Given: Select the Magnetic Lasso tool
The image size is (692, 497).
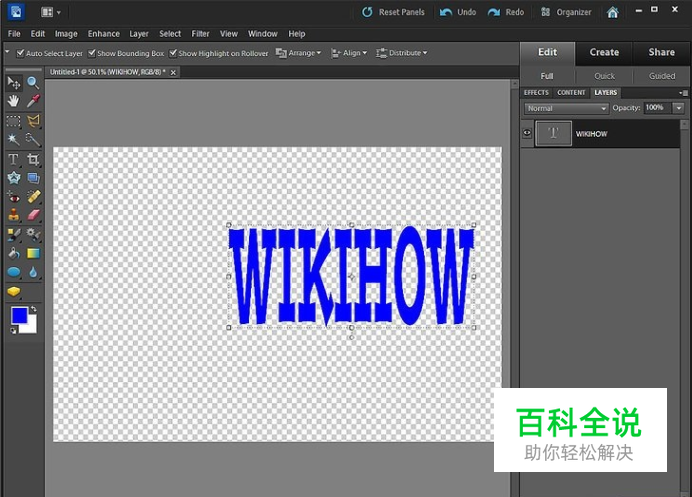Looking at the screenshot, I should point(33,120).
